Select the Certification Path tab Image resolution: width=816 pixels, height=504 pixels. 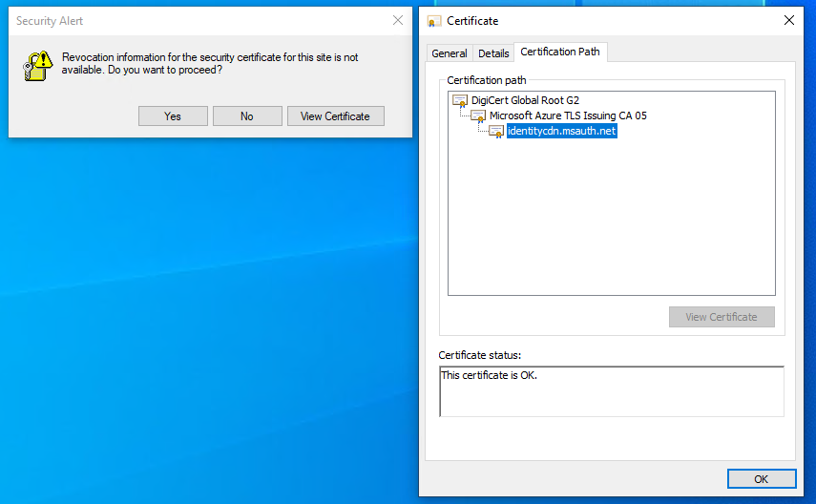point(560,52)
